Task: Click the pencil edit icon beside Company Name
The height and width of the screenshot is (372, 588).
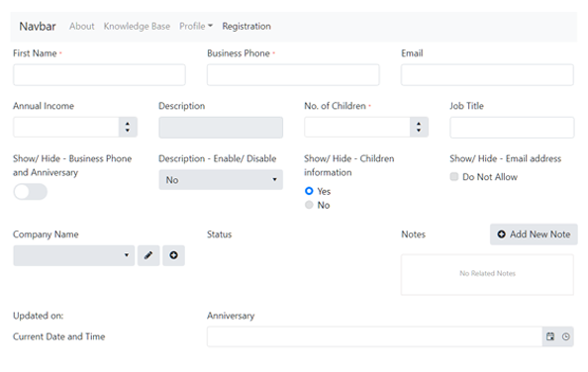Action: pos(148,255)
